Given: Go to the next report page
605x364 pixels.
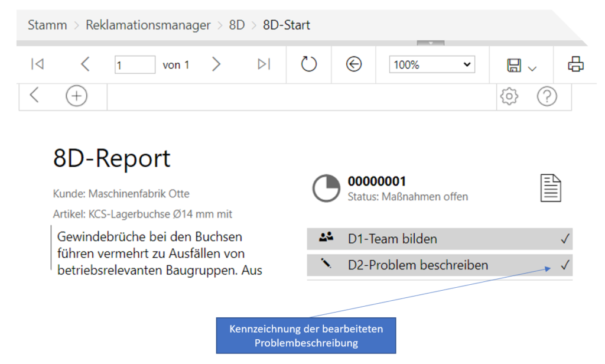Looking at the screenshot, I should [216, 64].
